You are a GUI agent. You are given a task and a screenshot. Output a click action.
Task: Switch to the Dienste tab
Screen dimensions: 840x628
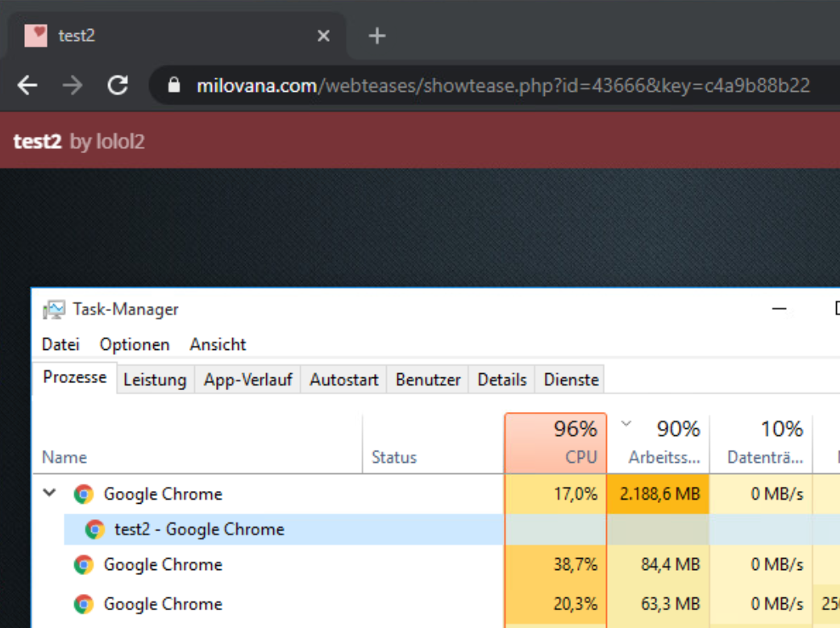(x=571, y=380)
